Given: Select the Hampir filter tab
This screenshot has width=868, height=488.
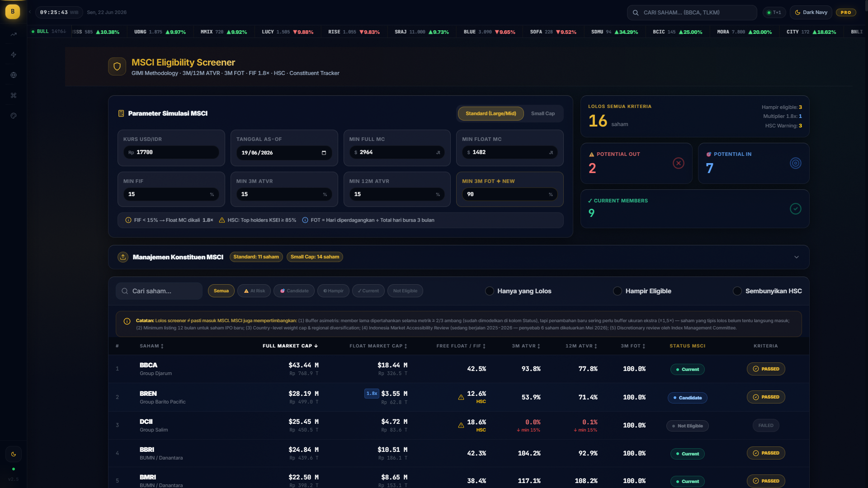Looking at the screenshot, I should click(333, 291).
